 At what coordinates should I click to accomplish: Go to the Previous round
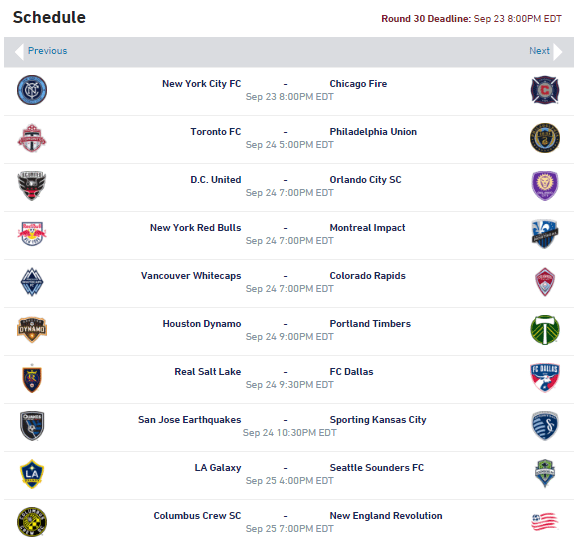48,51
